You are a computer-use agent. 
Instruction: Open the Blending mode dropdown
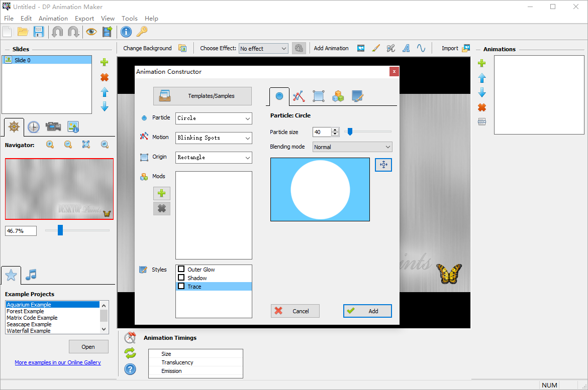352,147
